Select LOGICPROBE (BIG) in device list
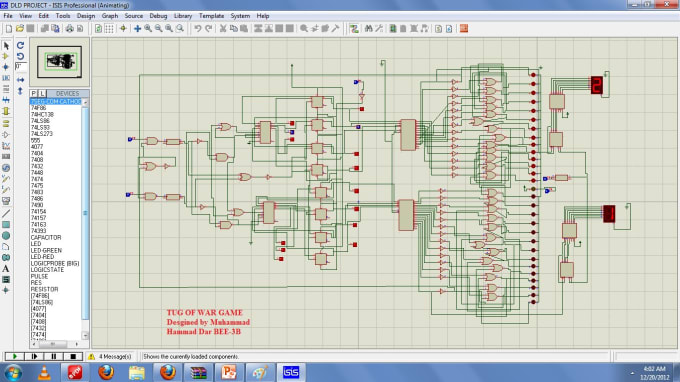680x382 pixels. click(x=55, y=264)
